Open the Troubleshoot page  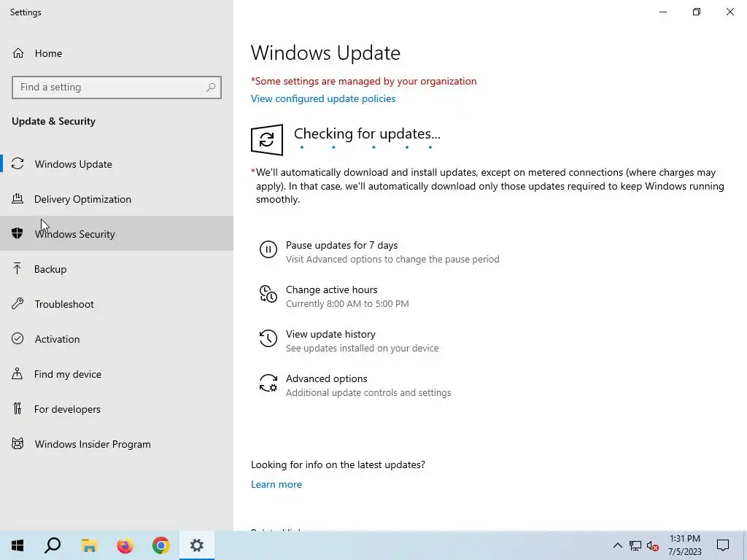(x=117, y=304)
